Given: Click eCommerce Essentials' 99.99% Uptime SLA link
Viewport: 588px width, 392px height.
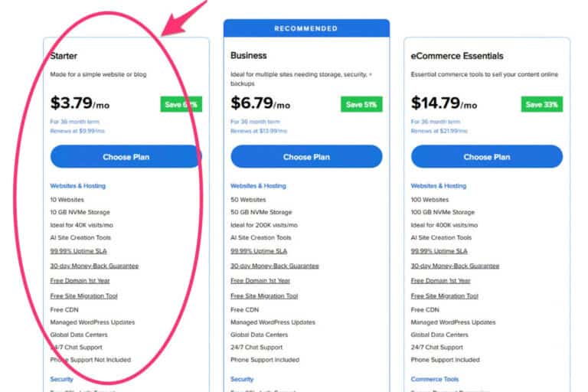Looking at the screenshot, I should click(x=439, y=251).
